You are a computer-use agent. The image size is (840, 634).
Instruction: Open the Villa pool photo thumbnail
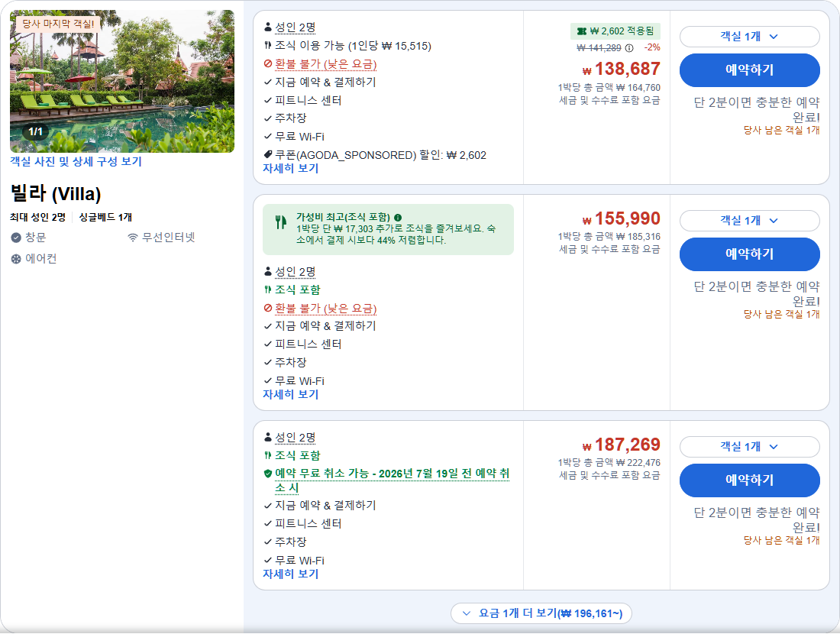[122, 81]
